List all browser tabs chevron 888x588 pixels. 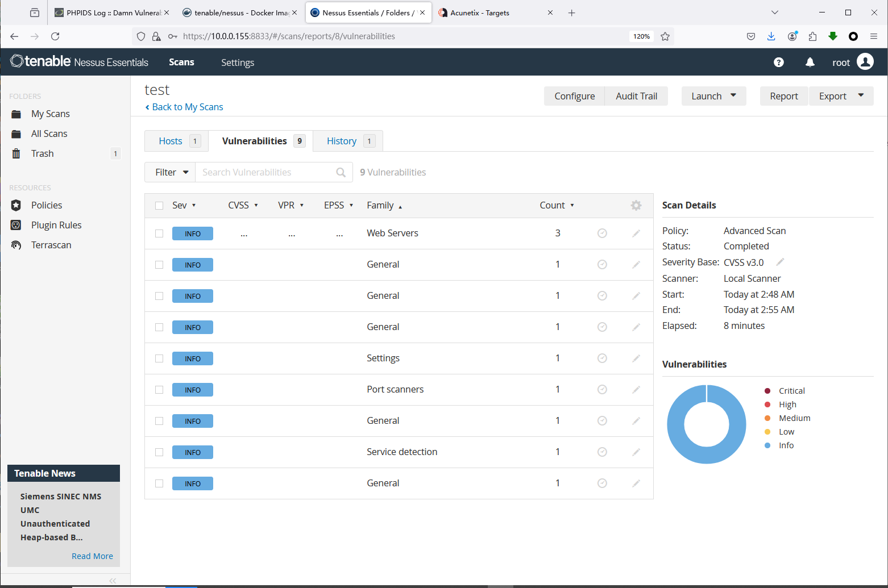(774, 12)
